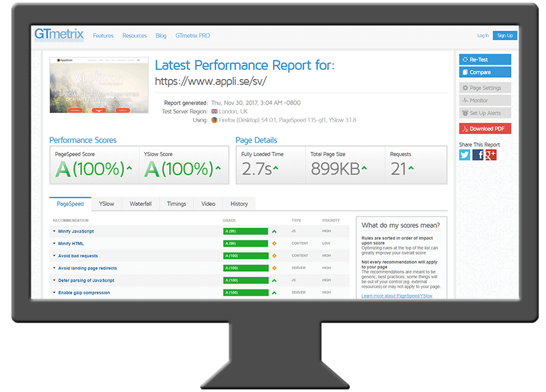Open the Resources menu item
This screenshot has height=392, width=546.
(x=135, y=35)
